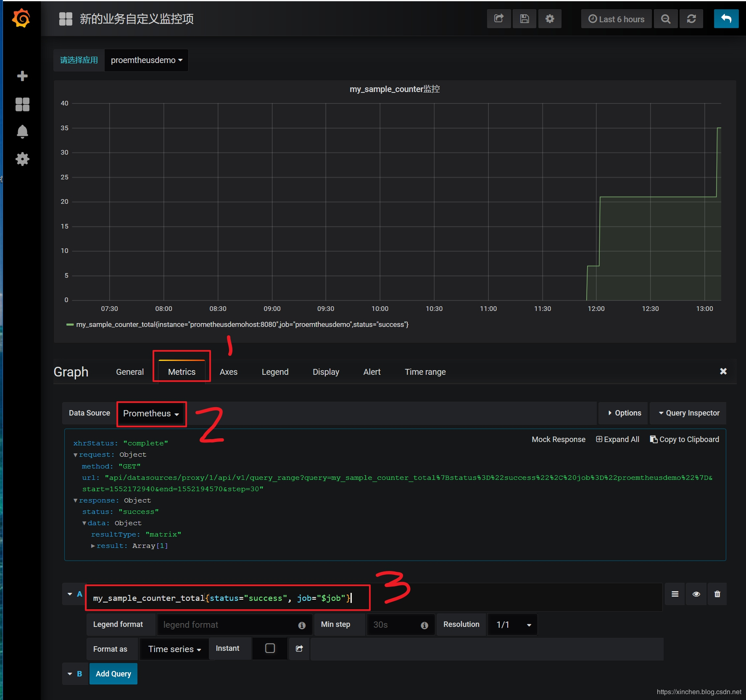Viewport: 746px width, 700px height.
Task: Focus the Min step input field
Action: pyautogui.click(x=401, y=625)
